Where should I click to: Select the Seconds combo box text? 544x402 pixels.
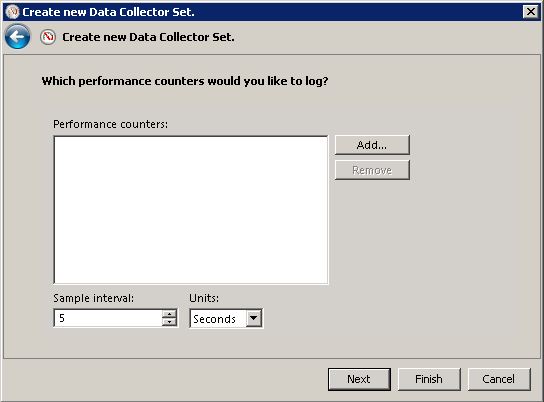point(214,319)
